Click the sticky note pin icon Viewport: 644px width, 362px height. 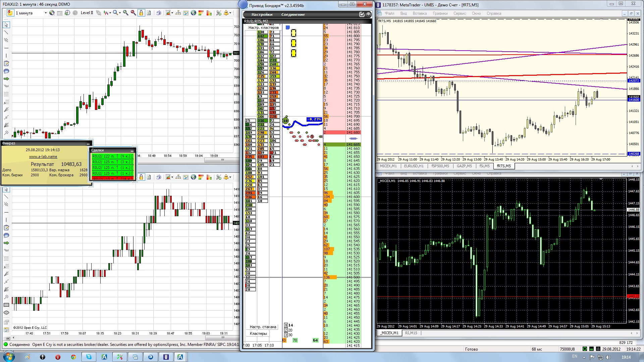pyautogui.click(x=10, y=13)
